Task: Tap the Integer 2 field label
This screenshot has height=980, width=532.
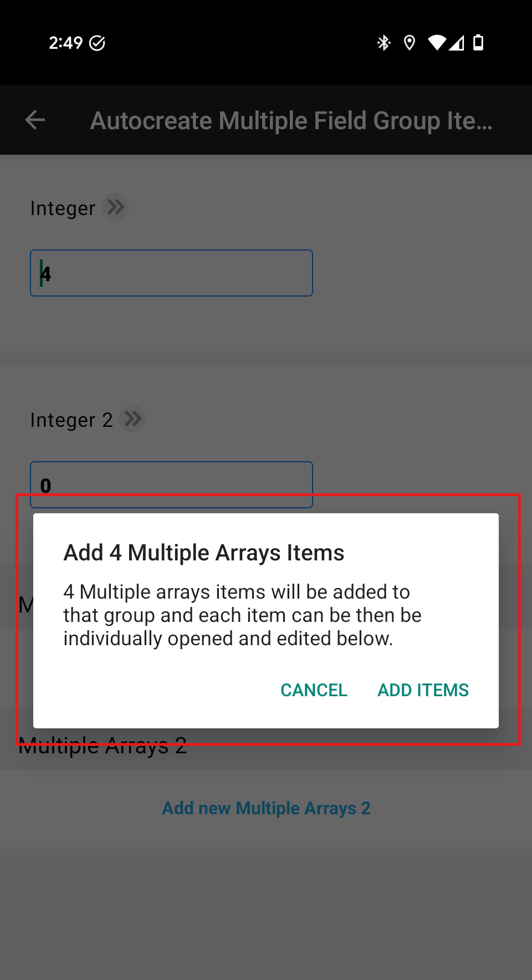Action: (x=71, y=420)
